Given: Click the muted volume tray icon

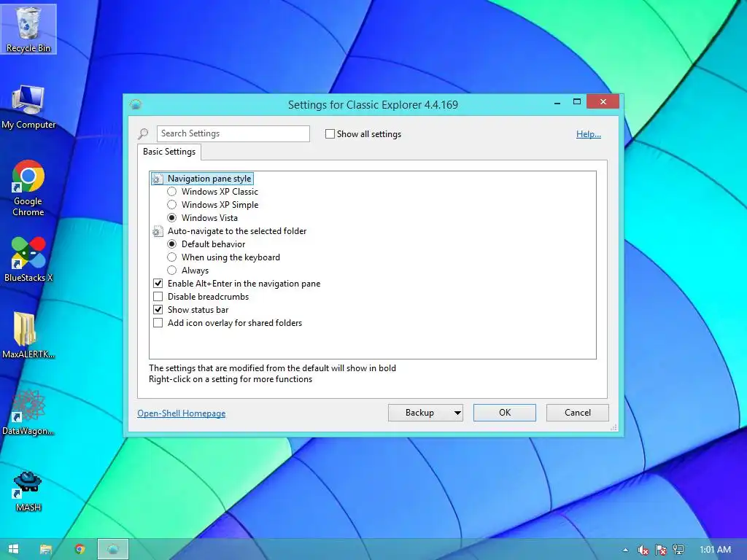Looking at the screenshot, I should click(x=643, y=550).
